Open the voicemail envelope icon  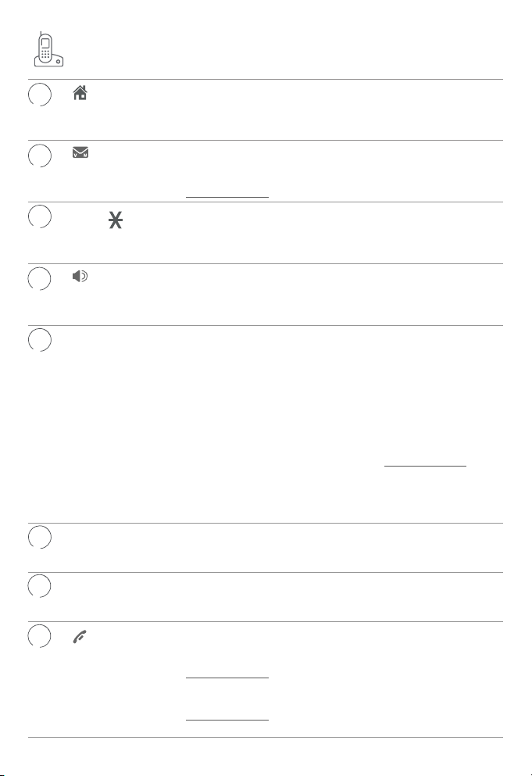(80, 152)
